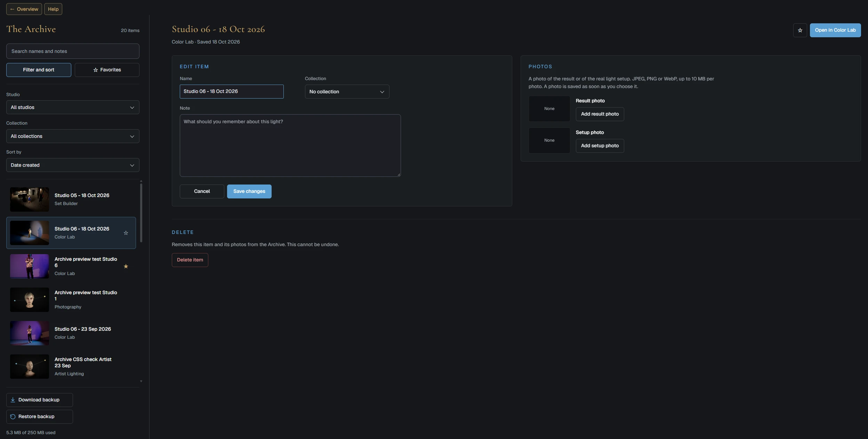This screenshot has height=439, width=868.
Task: Click the '5.3 MB of 250 MB used' text
Action: (31, 433)
